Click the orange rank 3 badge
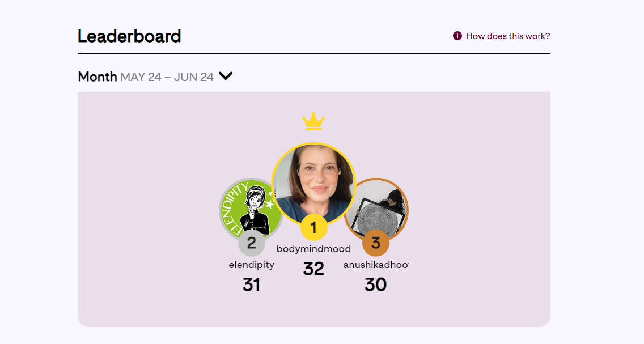This screenshot has height=344, width=644. 375,243
